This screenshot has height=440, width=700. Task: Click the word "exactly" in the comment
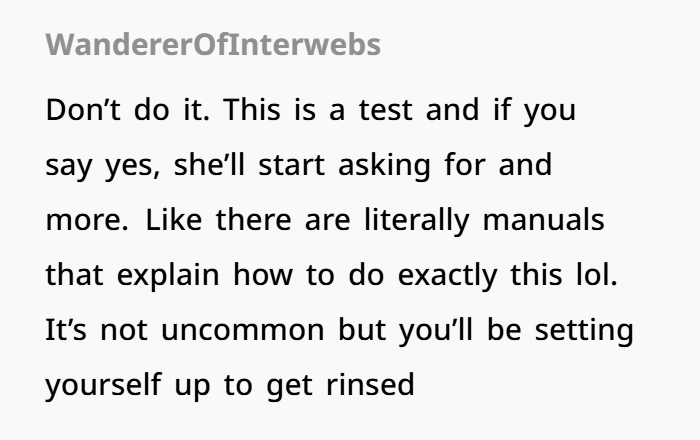447,276
